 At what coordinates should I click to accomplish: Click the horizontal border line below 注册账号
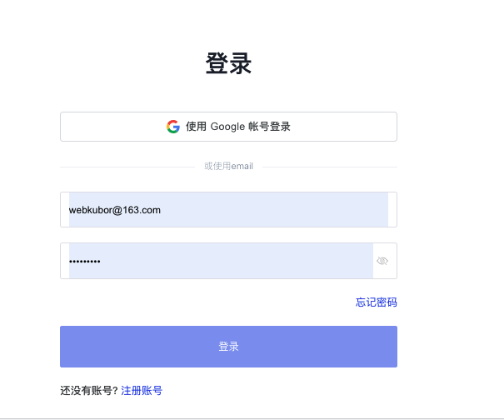click(x=250, y=417)
